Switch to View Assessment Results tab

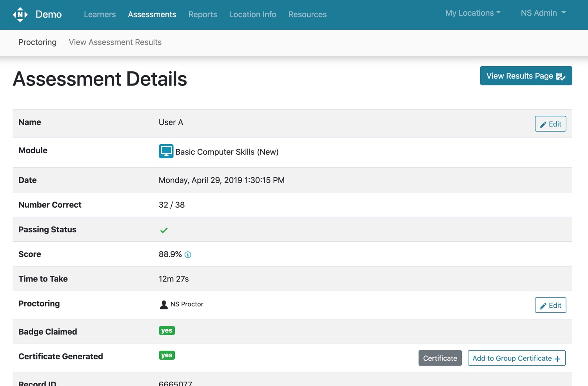pos(115,42)
